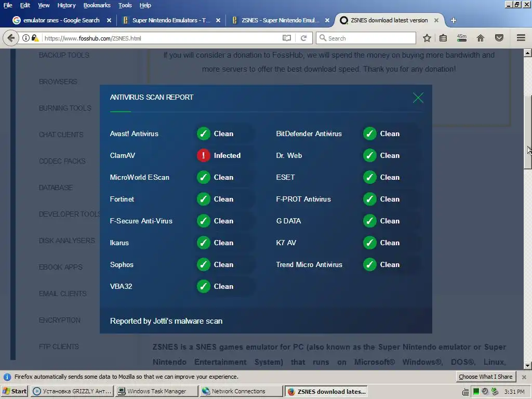Click the Reported by Jotti's malware scan text
Screen dimensions: 532x399
coord(166,321)
